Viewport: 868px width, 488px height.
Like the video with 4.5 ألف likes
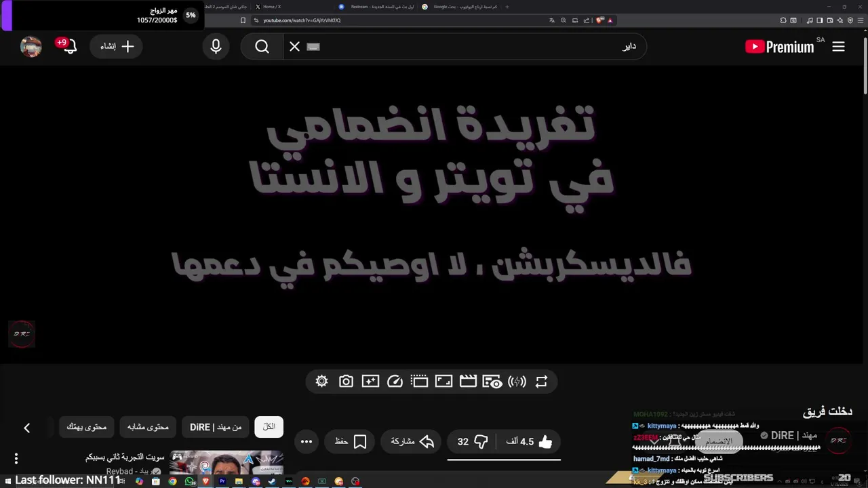coord(530,442)
